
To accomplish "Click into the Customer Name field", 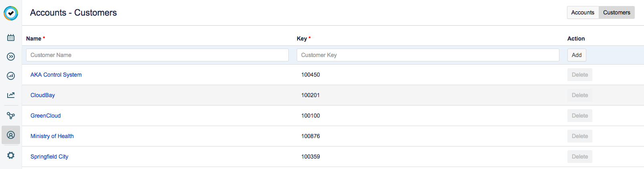I will pos(157,55).
